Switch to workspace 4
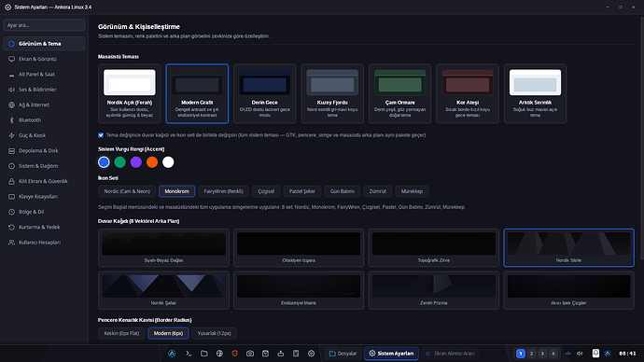The width and height of the screenshot is (644, 362). coord(553,354)
